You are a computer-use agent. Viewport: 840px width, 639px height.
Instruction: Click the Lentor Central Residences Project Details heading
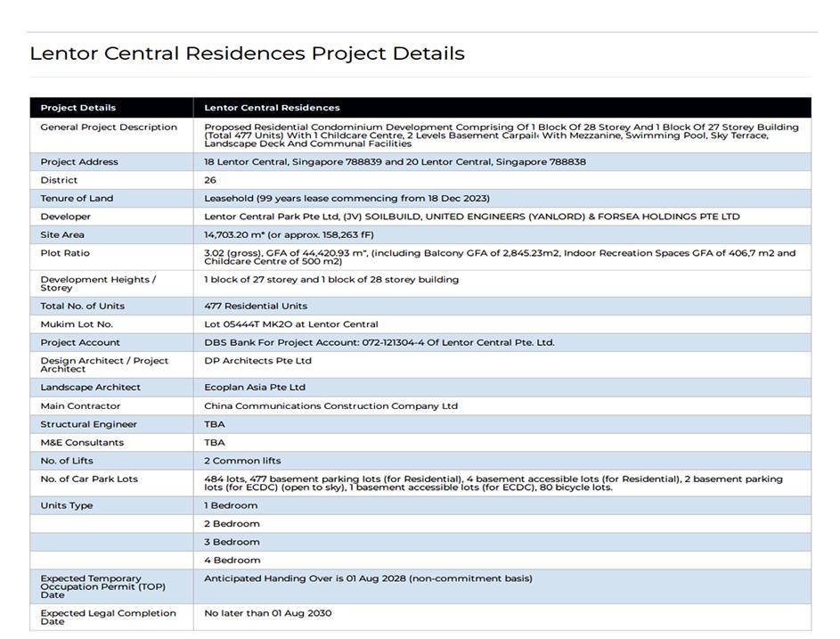click(247, 53)
